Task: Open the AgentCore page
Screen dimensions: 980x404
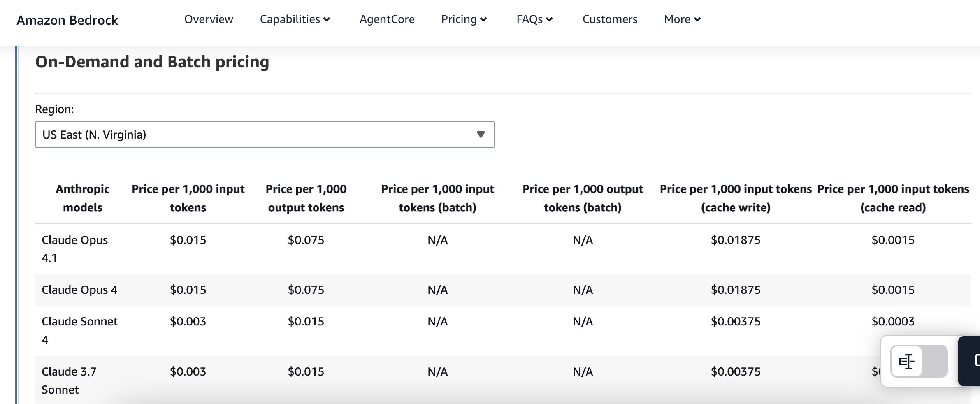Action: pos(387,19)
